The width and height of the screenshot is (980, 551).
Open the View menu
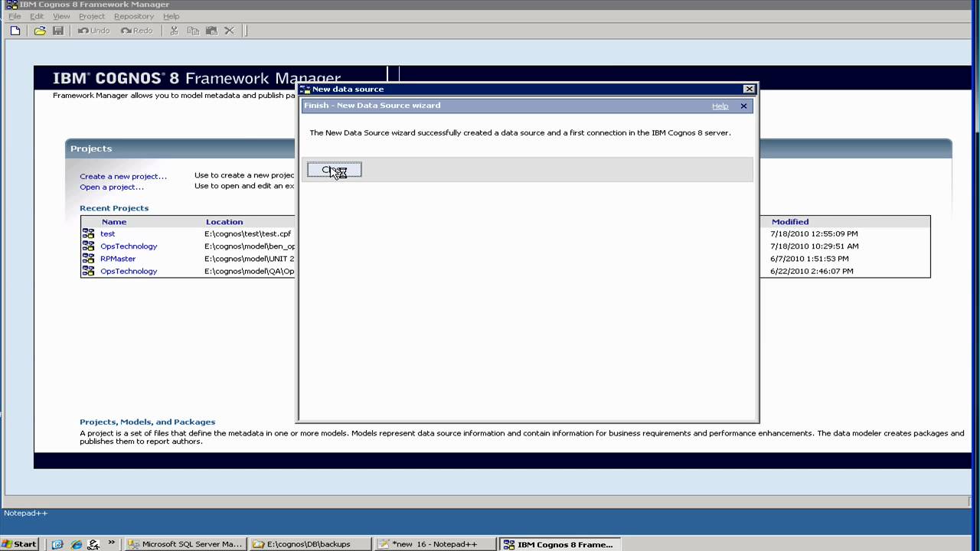[61, 16]
